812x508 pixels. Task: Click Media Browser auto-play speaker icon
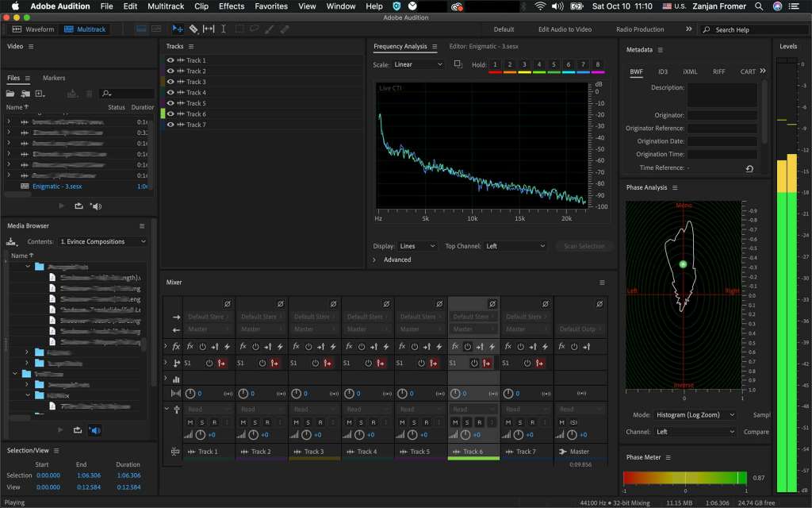[x=94, y=430]
